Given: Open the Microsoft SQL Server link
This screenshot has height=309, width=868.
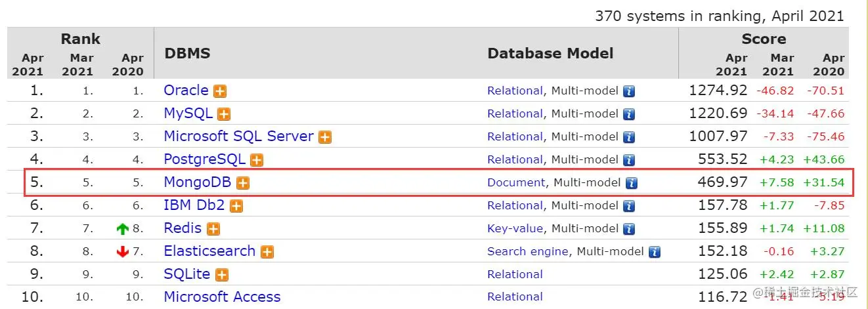Looking at the screenshot, I should pos(238,136).
